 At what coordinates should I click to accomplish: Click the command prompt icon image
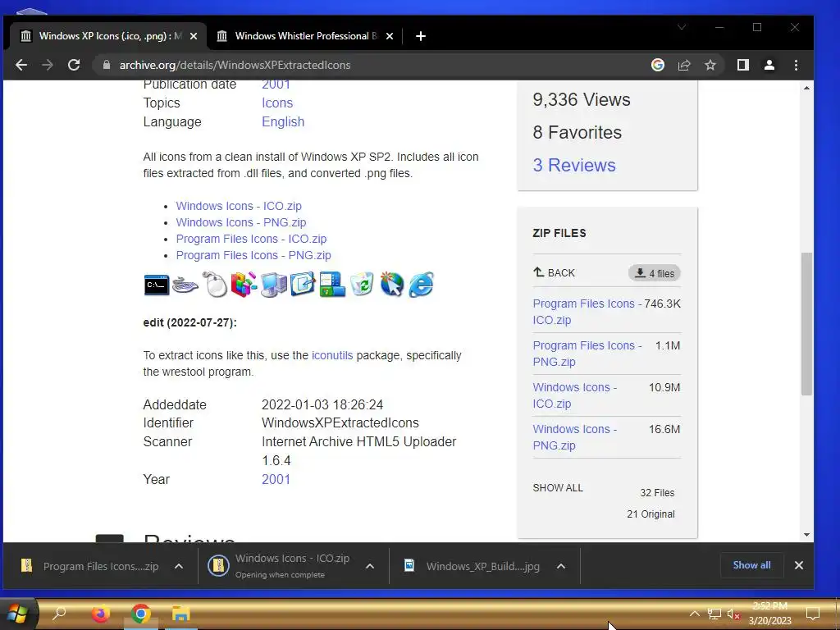tap(157, 285)
